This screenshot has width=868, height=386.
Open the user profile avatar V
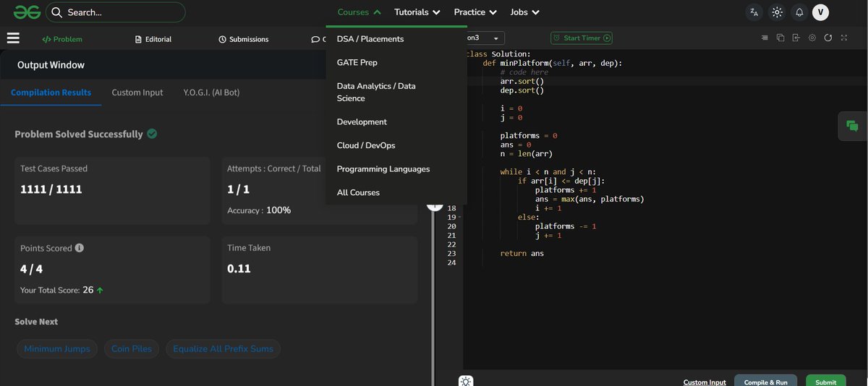click(820, 12)
